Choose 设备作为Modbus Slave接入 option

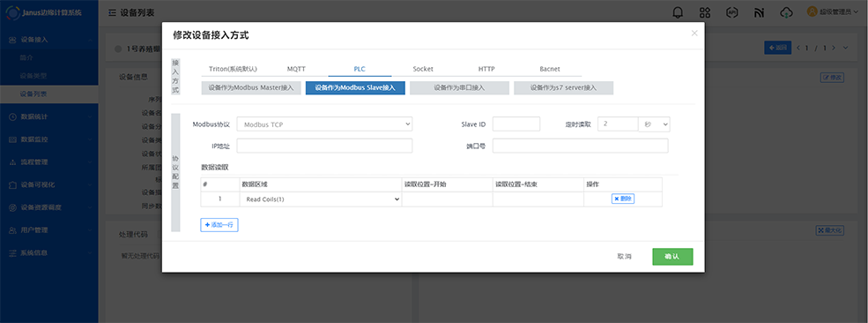tap(355, 88)
